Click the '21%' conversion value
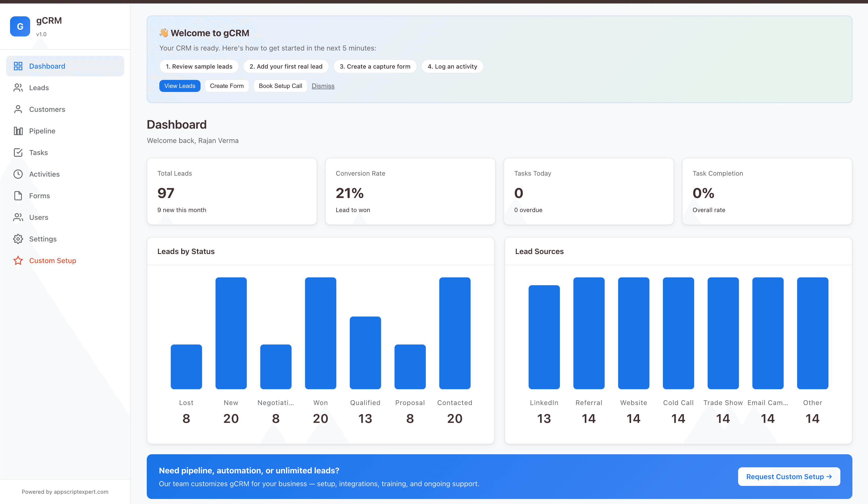 click(350, 193)
